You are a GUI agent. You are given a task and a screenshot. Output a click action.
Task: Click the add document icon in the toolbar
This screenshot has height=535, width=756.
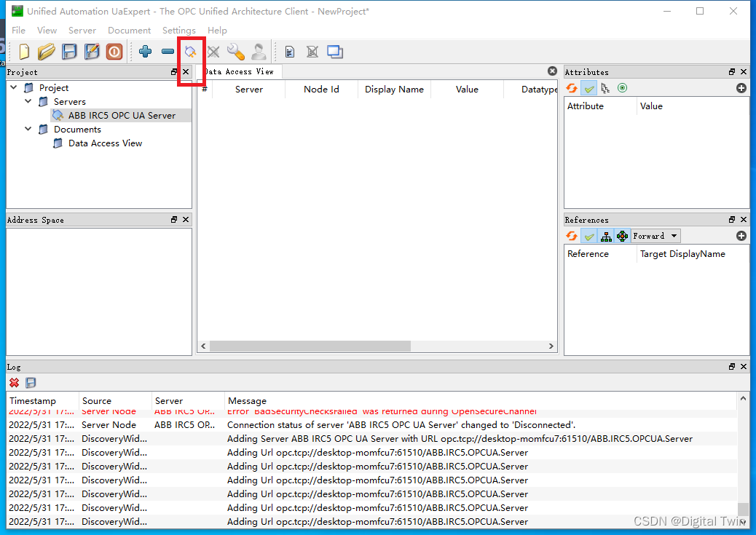click(x=290, y=52)
